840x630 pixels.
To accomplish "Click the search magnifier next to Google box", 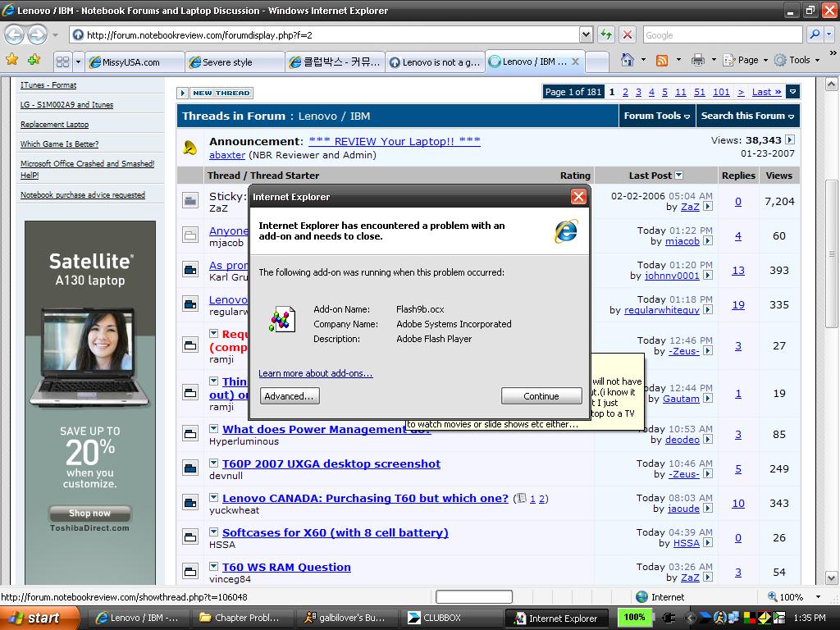I will (x=815, y=35).
